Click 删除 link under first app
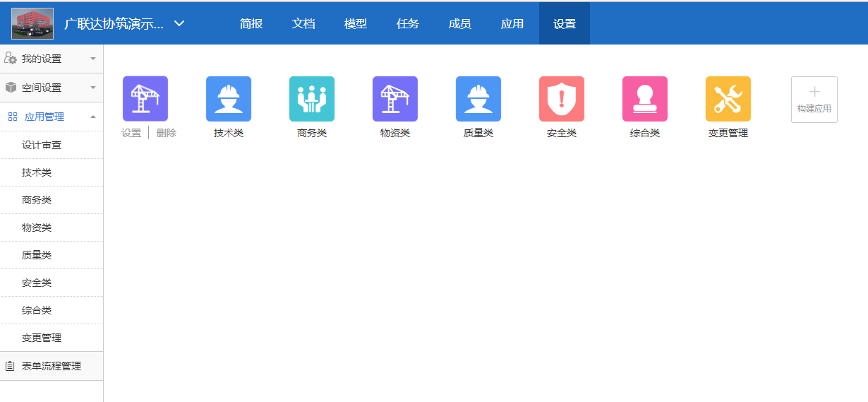The image size is (868, 402). (x=167, y=133)
